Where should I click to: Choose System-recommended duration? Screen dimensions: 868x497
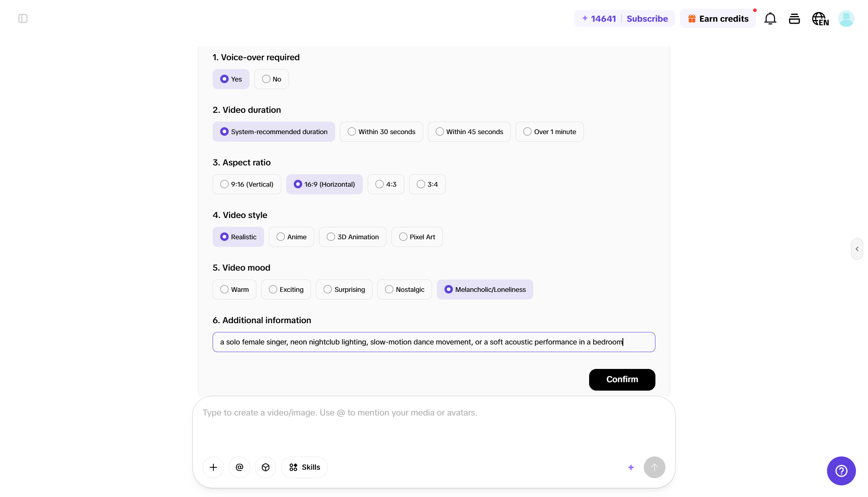point(274,132)
